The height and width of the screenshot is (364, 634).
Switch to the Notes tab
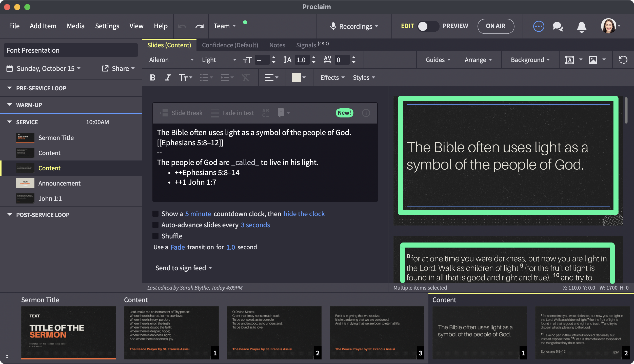pos(277,45)
